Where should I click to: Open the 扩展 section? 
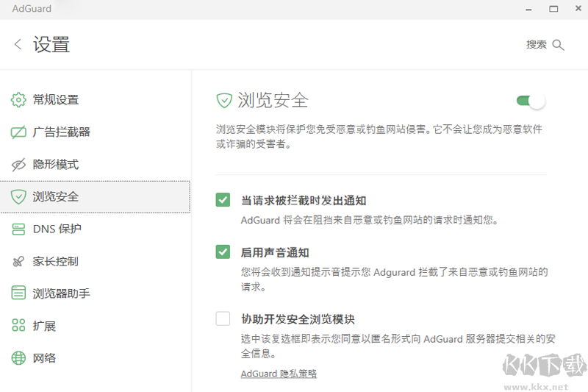tap(96, 326)
